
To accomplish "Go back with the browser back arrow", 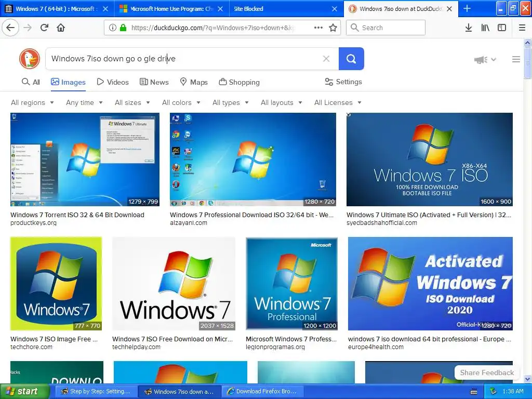I will point(10,28).
